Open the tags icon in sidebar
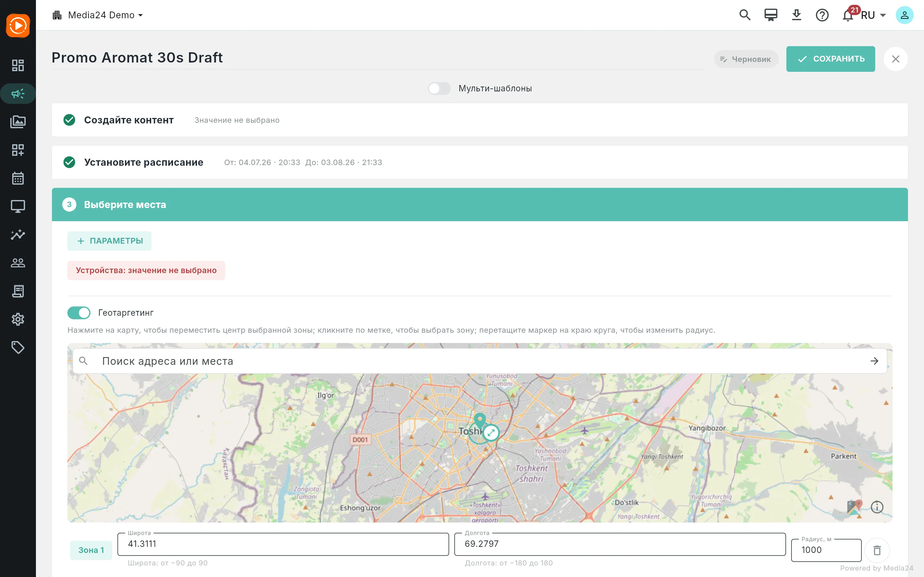 pyautogui.click(x=18, y=347)
